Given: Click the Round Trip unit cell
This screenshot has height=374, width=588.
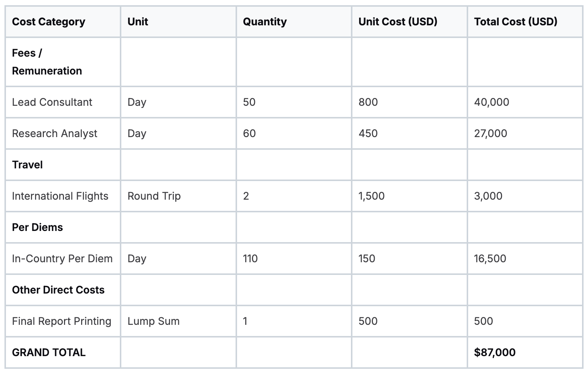Looking at the screenshot, I should click(x=154, y=196).
